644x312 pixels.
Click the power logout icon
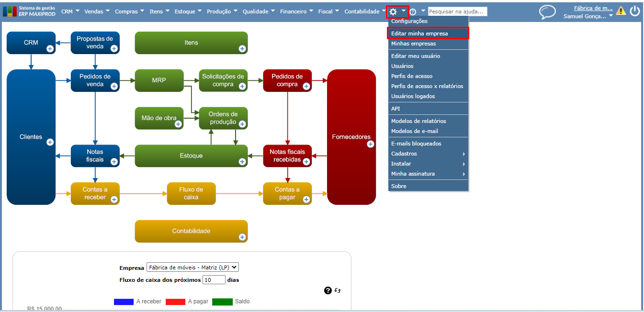pyautogui.click(x=635, y=11)
